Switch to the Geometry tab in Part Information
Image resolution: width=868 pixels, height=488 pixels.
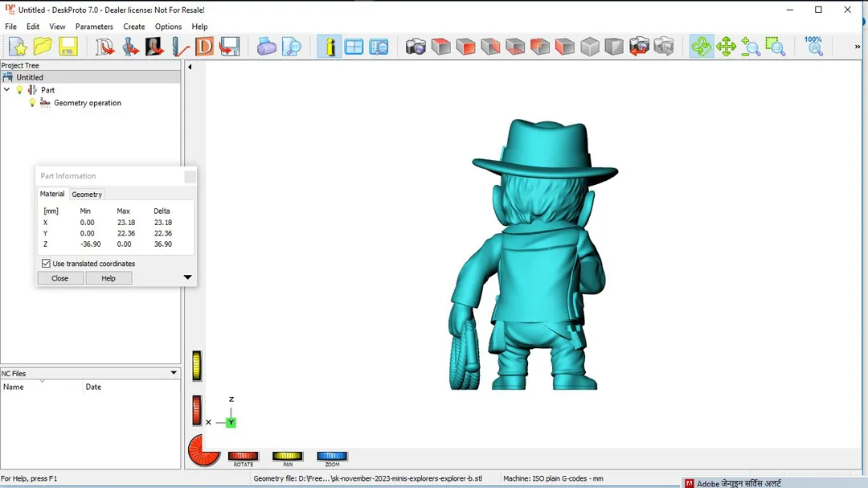tap(87, 195)
